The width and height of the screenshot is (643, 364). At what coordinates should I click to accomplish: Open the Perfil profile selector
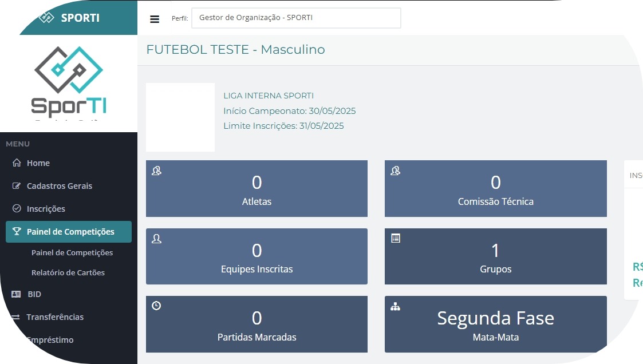click(296, 18)
